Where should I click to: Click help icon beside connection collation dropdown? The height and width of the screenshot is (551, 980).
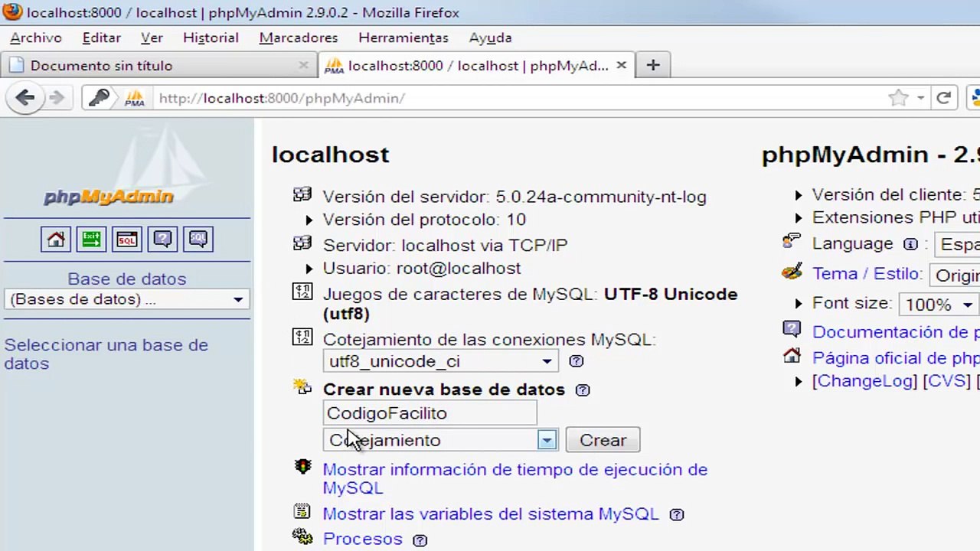tap(577, 361)
